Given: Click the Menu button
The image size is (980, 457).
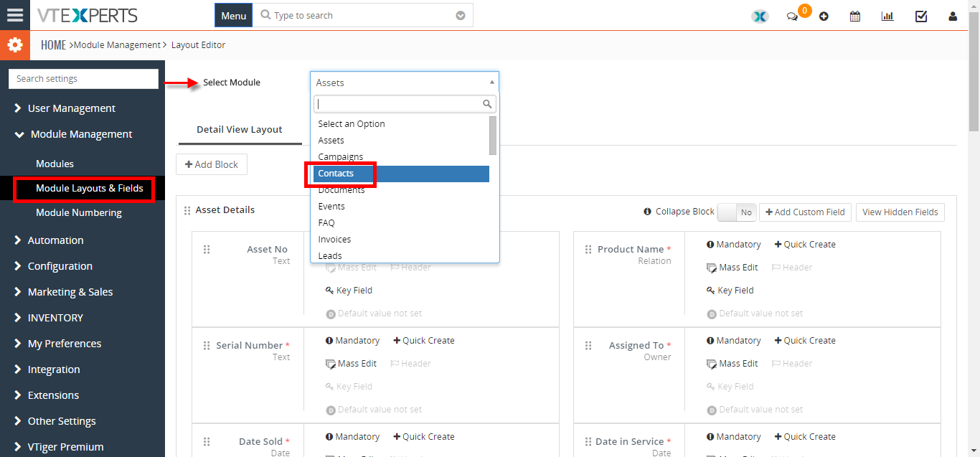Looking at the screenshot, I should [234, 15].
